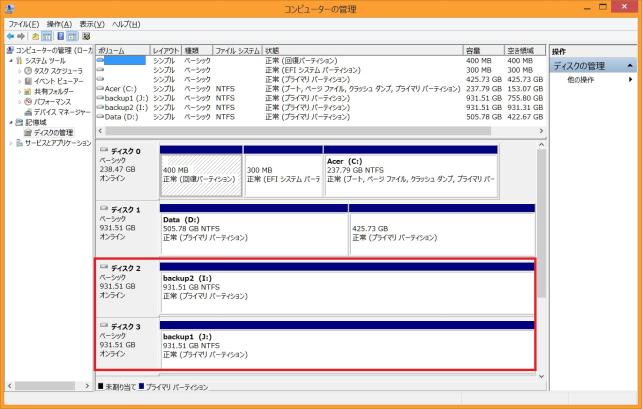Click the サービスとアプリケーション icon
Screen dimensions: 642x409
pyautogui.click(x=19, y=143)
